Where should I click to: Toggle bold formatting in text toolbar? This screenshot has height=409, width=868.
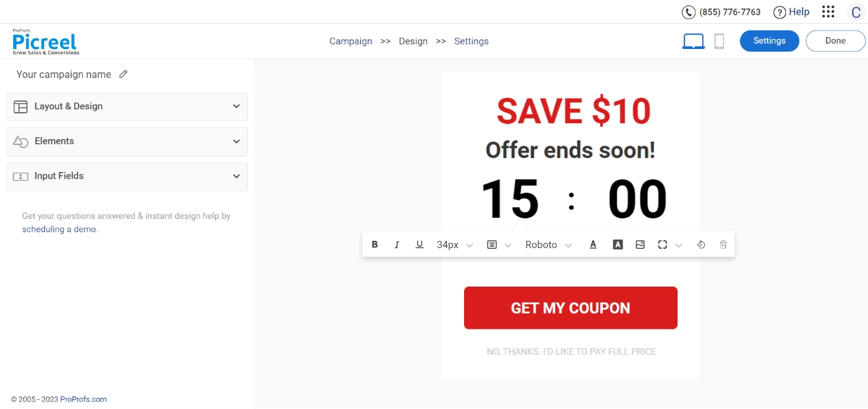(x=375, y=245)
